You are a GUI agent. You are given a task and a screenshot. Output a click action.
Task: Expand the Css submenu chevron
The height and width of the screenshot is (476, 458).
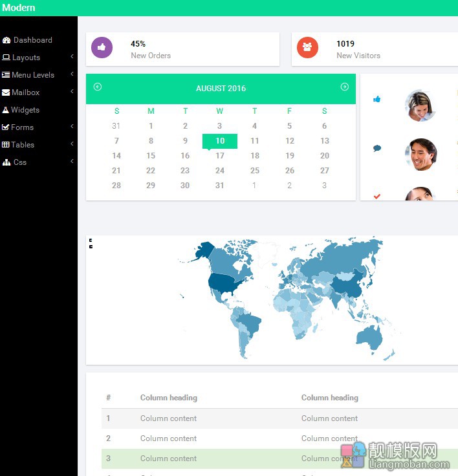coord(72,161)
